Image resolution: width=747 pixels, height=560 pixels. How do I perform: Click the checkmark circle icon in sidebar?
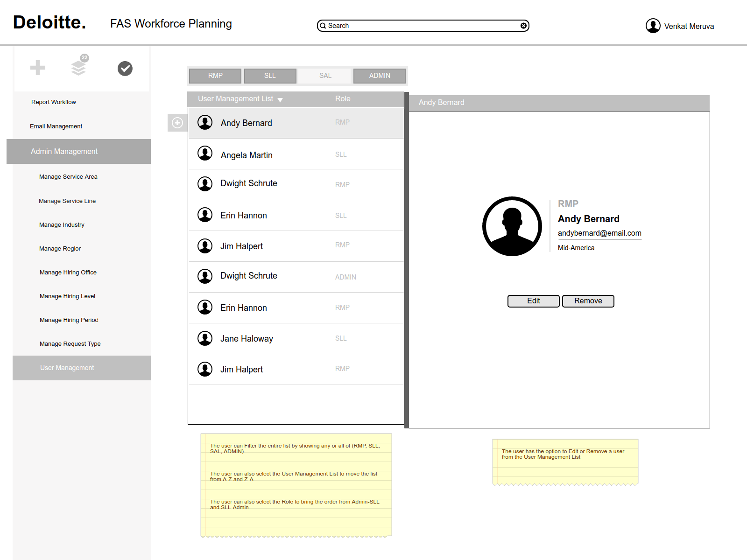tap(125, 69)
